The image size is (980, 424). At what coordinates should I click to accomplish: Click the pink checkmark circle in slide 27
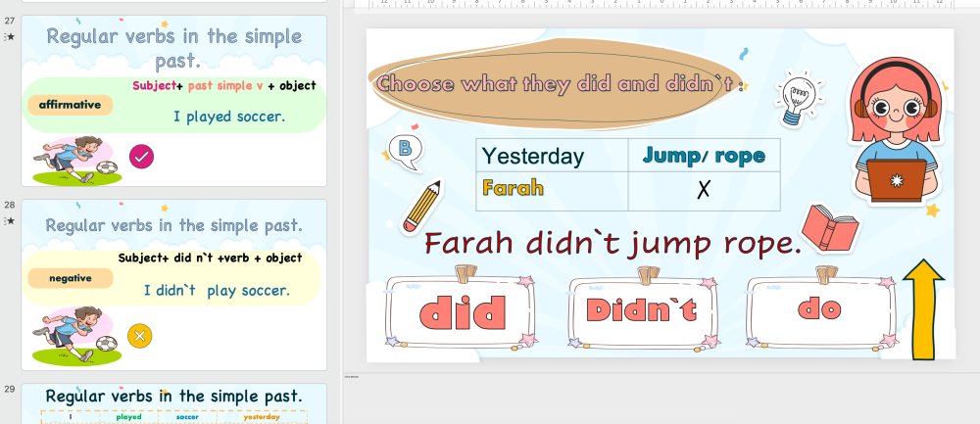coord(141,156)
